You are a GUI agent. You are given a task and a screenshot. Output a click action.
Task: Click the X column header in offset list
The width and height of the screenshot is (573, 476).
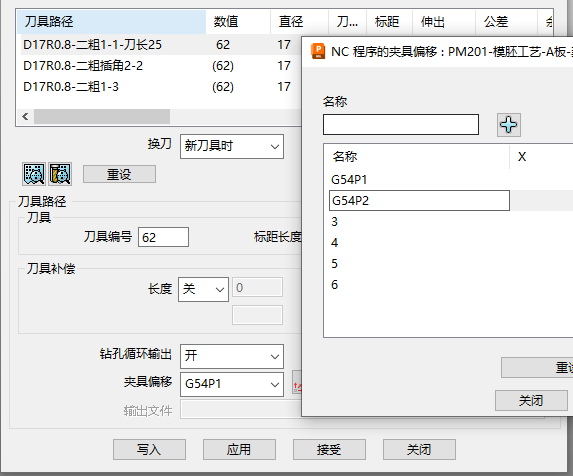tap(541, 157)
